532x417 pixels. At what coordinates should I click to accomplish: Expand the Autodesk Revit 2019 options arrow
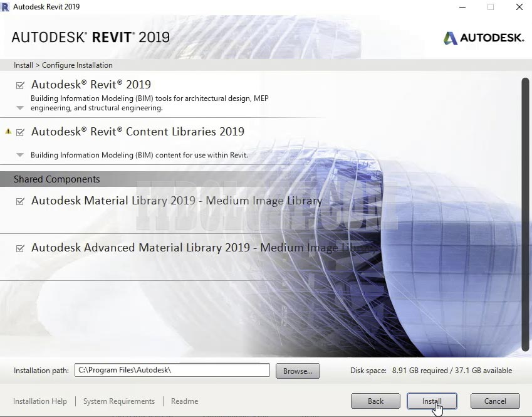(x=20, y=108)
